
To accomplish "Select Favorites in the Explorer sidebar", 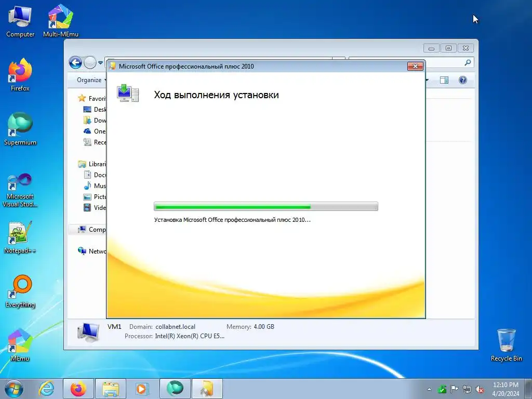I will [x=92, y=98].
